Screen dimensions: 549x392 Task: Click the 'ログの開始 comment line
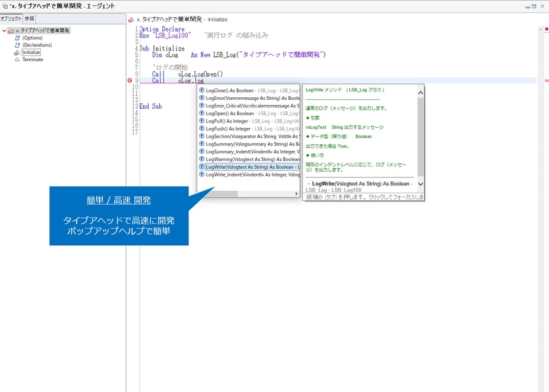point(170,67)
